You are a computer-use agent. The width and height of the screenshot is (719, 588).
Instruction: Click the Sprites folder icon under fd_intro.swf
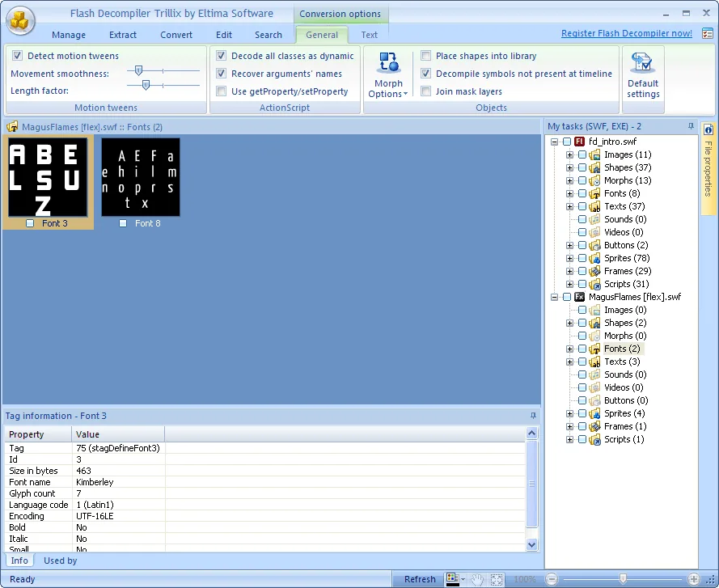(x=594, y=258)
